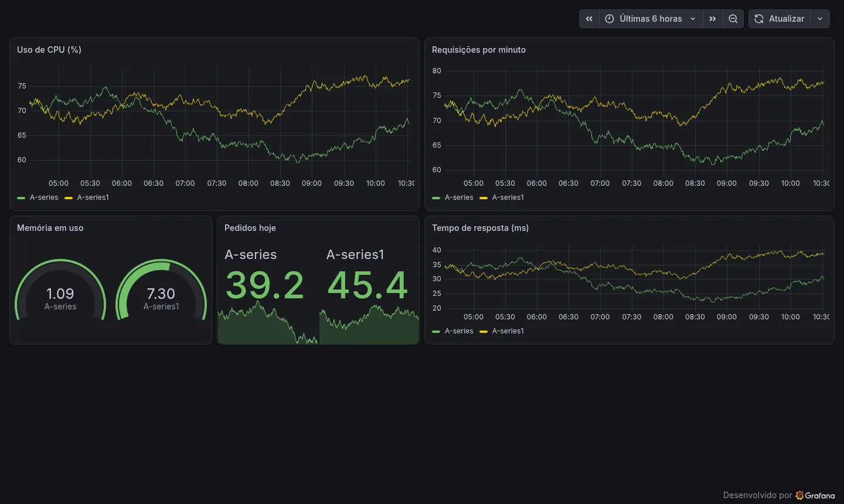Toggle A-series legend label in Tempo de resposta
The width and height of the screenshot is (844, 504).
(x=459, y=331)
